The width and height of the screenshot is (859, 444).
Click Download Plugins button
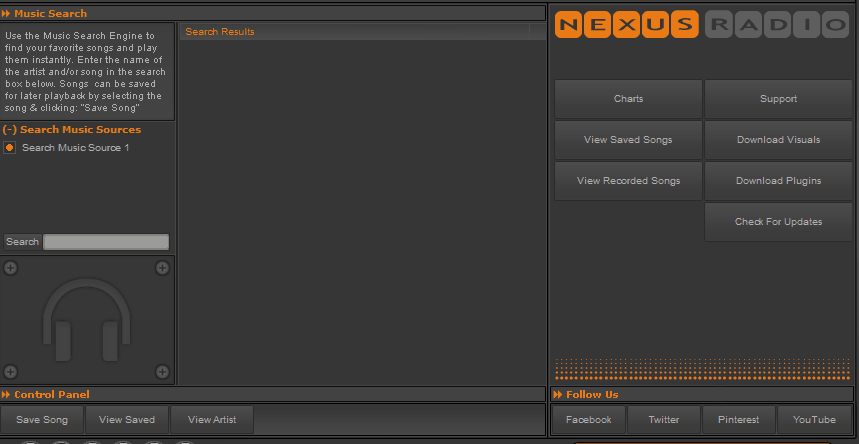pos(778,181)
